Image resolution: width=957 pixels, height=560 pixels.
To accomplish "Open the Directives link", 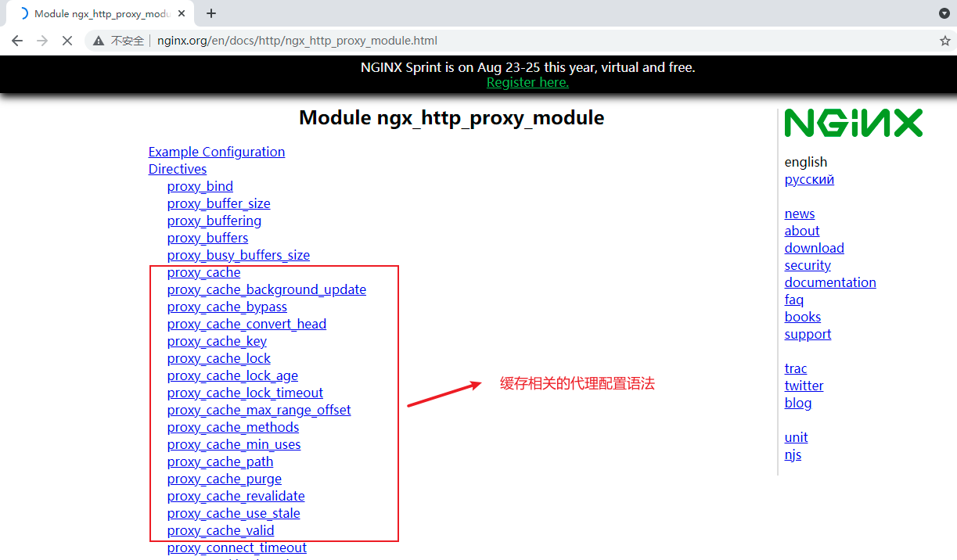I will click(178, 169).
